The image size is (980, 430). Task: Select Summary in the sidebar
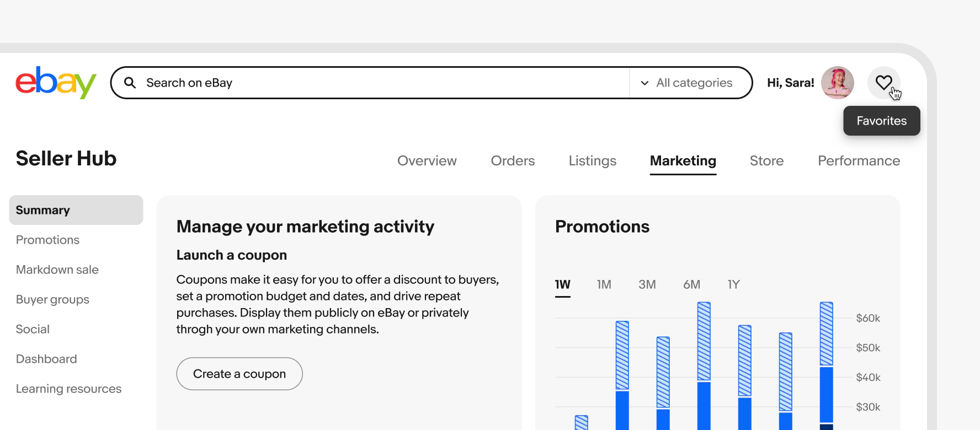76,210
